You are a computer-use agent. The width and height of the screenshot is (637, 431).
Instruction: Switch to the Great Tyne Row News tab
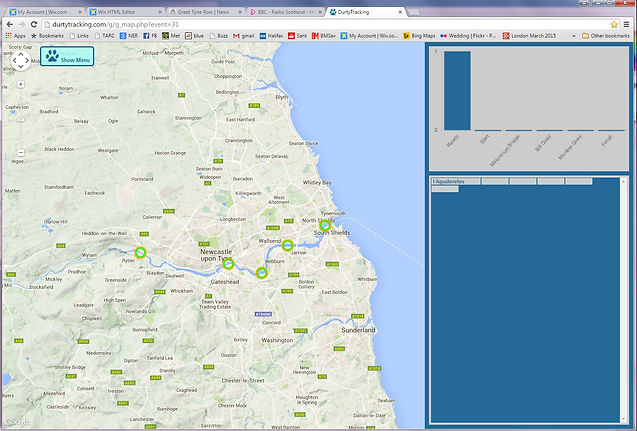pyautogui.click(x=205, y=12)
